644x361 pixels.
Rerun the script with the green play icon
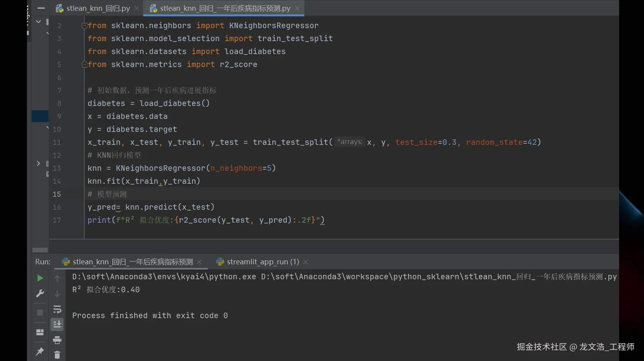40,278
